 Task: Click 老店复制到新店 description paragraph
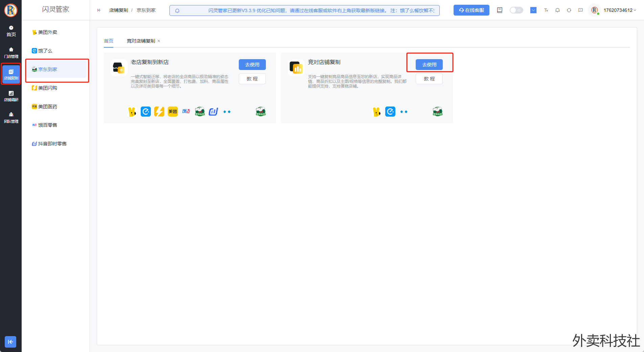click(x=180, y=81)
